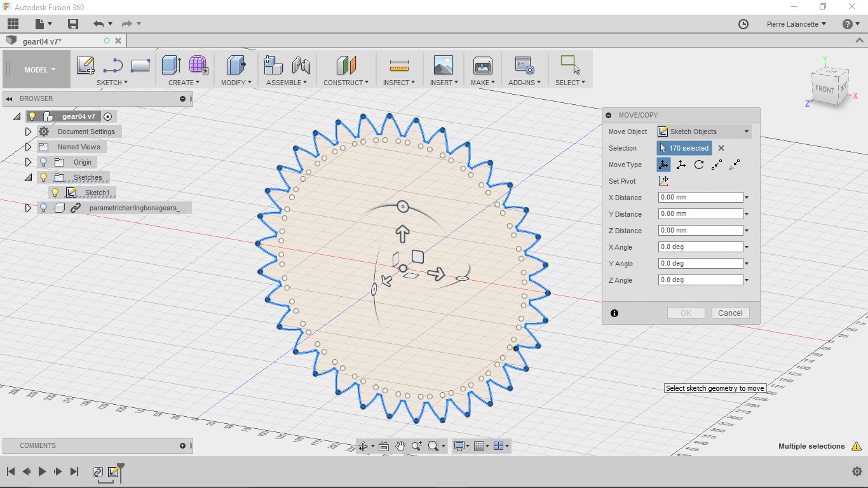868x488 pixels.
Task: Choose Point to Position move icon
Action: coord(735,165)
